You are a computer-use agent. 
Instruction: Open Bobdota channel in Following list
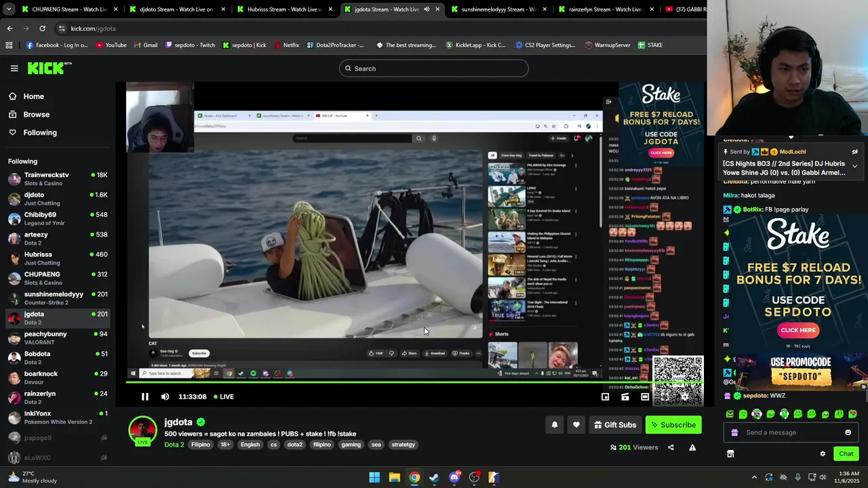pyautogui.click(x=58, y=357)
